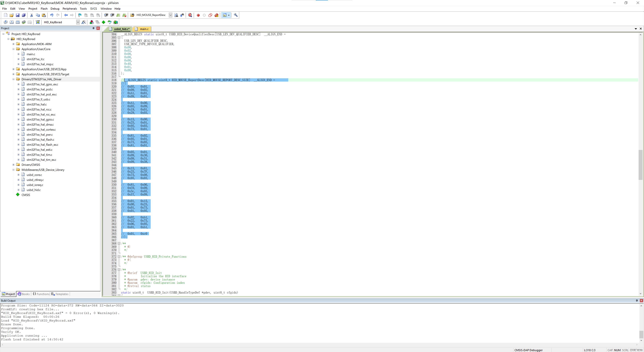Pin the Project panel using the pushpin
The width and height of the screenshot is (644, 352).
(93, 28)
